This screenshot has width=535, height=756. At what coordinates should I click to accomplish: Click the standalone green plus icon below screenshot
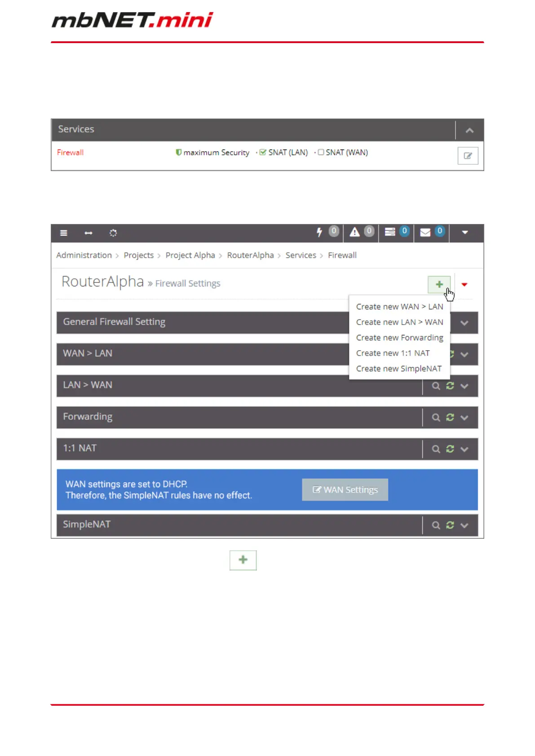click(x=243, y=560)
